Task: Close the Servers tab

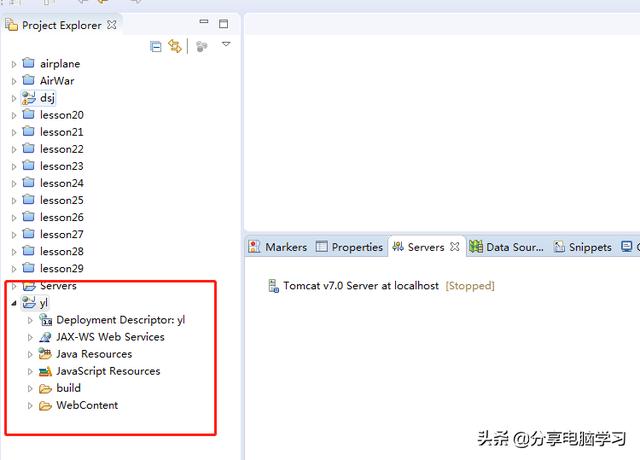Action: [455, 247]
